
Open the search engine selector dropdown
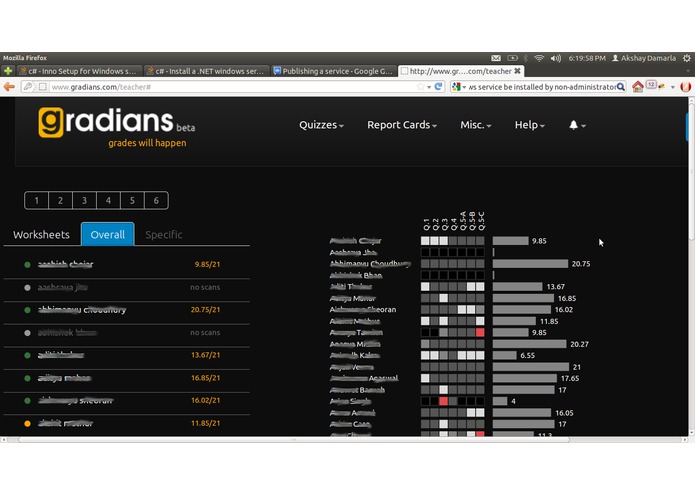tap(464, 87)
